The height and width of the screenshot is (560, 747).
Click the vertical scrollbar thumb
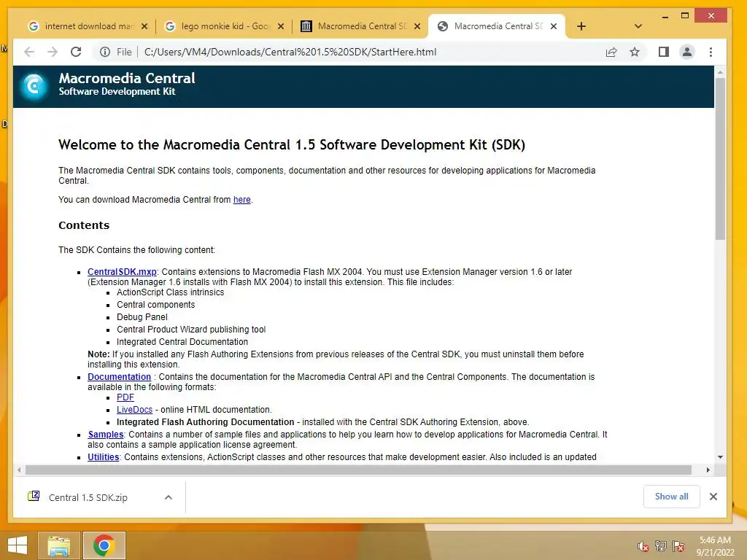(x=720, y=158)
